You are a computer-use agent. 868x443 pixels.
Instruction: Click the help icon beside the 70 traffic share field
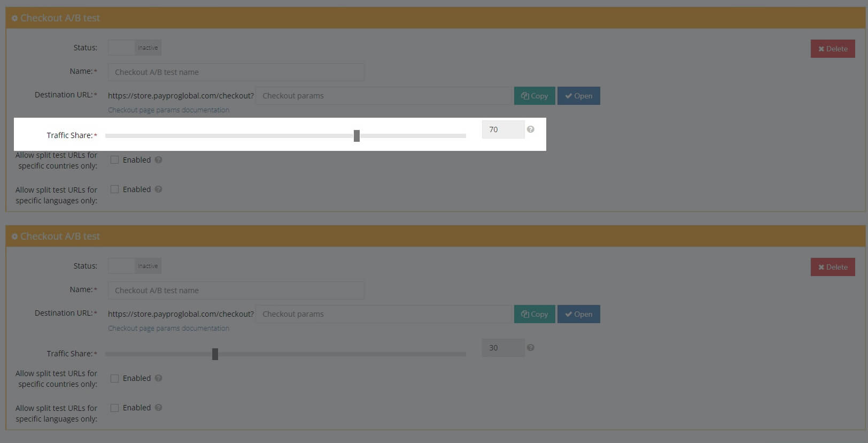click(x=530, y=129)
